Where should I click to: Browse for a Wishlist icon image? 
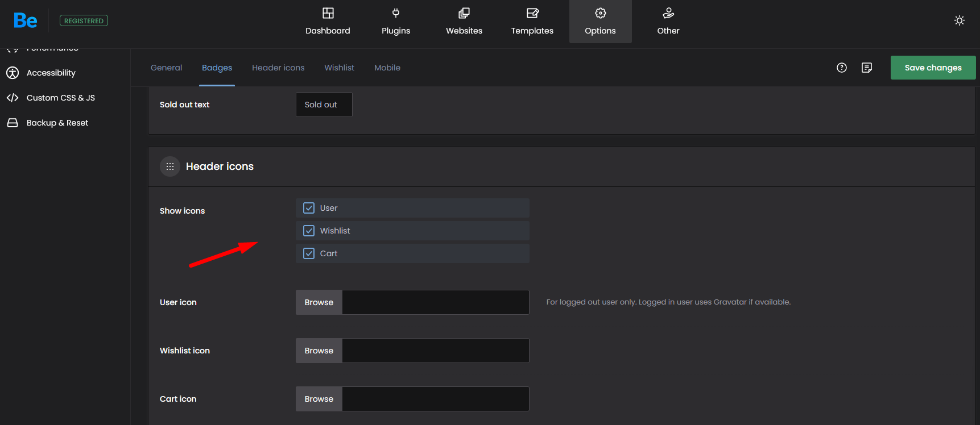(x=319, y=351)
